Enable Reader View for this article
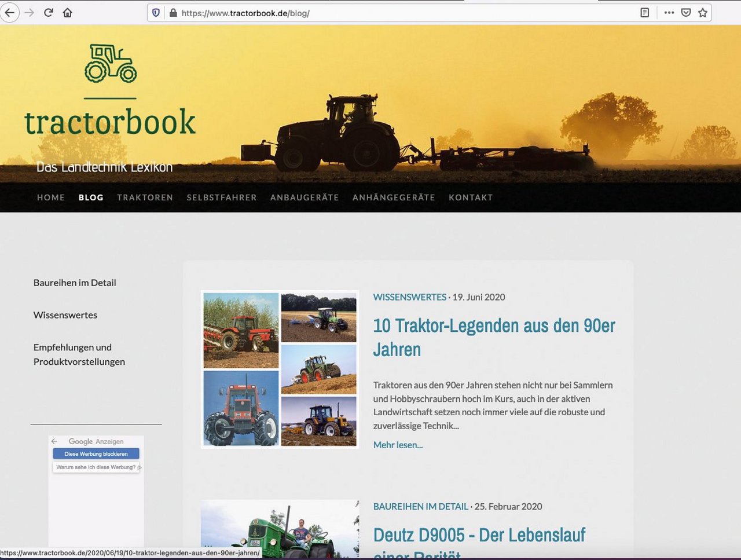 pos(644,13)
